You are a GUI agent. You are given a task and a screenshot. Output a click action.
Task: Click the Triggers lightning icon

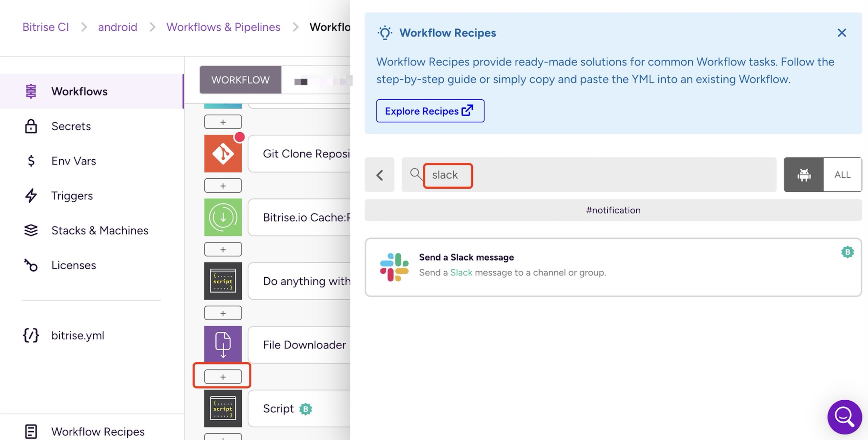click(x=31, y=195)
